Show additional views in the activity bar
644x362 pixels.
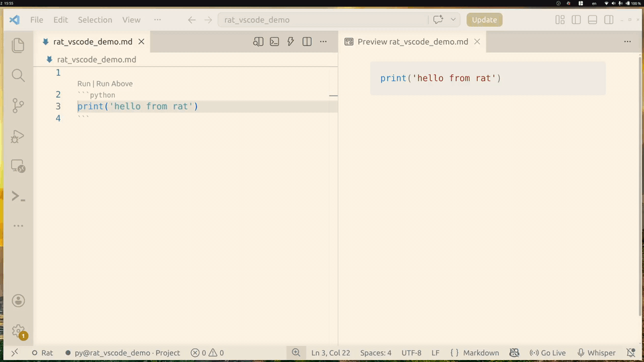(18, 226)
